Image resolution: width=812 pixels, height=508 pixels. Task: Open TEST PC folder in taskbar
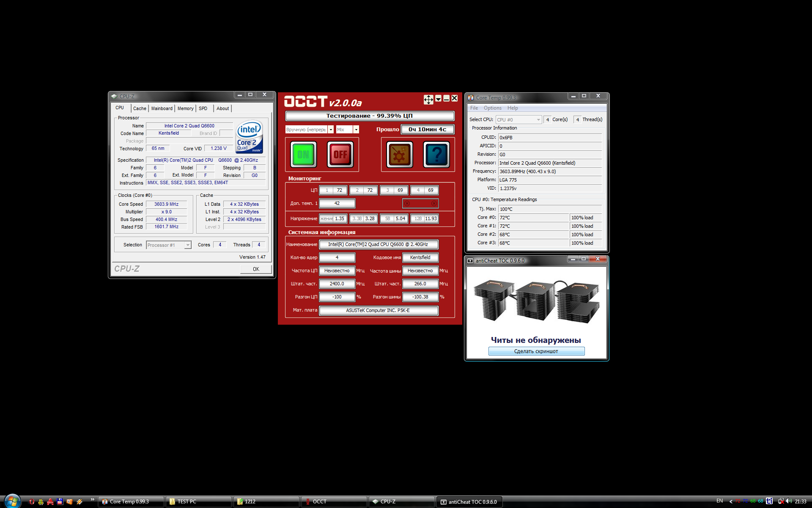point(198,502)
